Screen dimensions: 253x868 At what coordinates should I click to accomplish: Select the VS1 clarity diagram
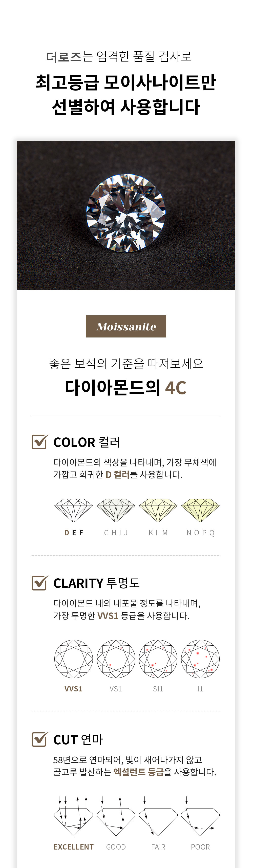[116, 659]
